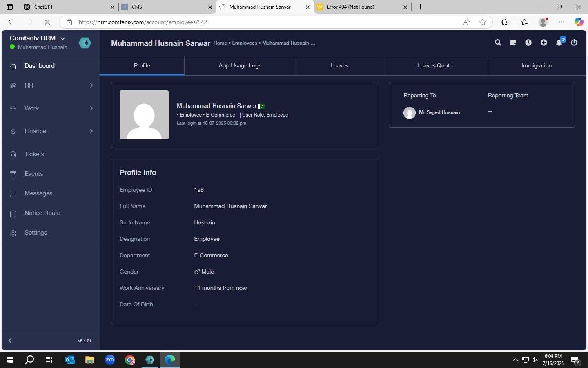This screenshot has height=368, width=588.
Task: Click the Edge profile avatar icon
Action: pyautogui.click(x=543, y=22)
